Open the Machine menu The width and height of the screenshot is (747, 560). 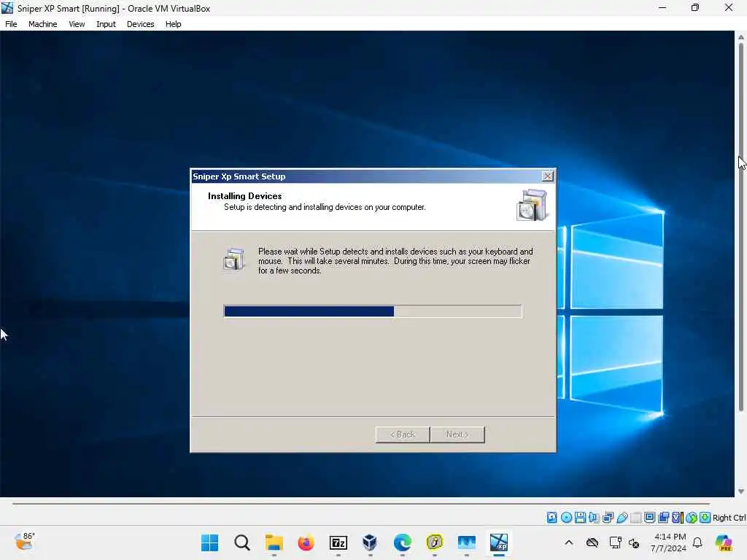coord(42,24)
